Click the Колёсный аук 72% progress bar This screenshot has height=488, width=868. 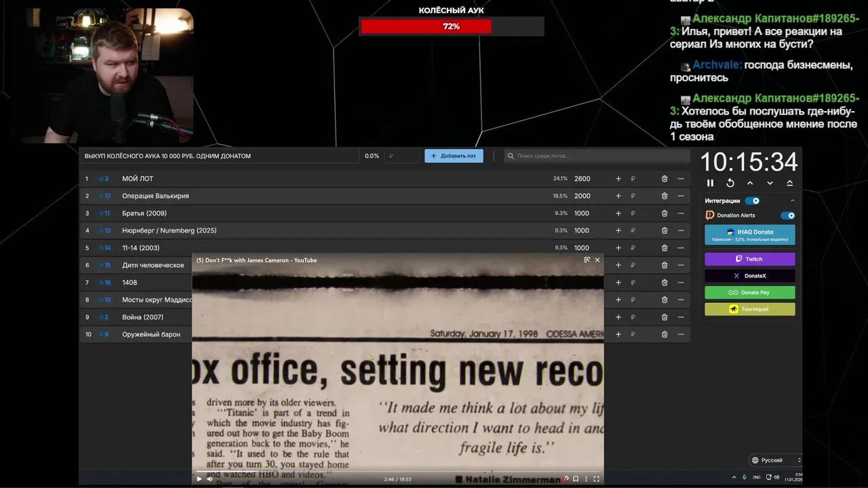tap(451, 26)
